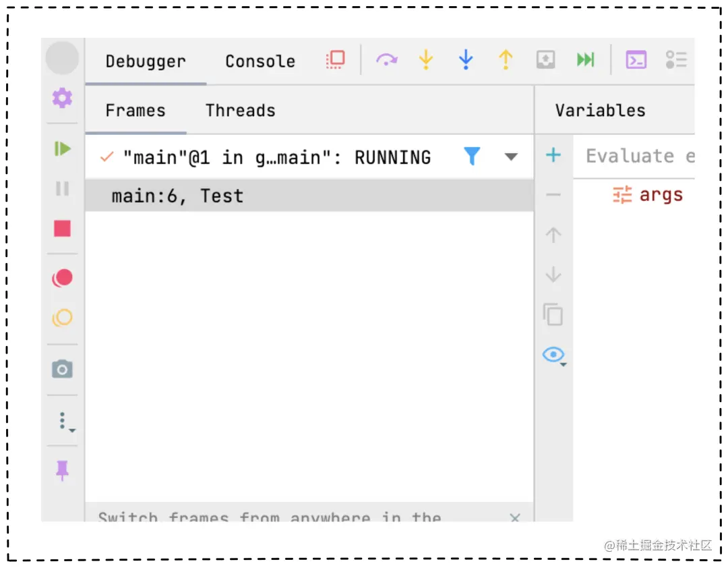Click the Variables panel header
The image size is (728, 568).
coord(600,111)
